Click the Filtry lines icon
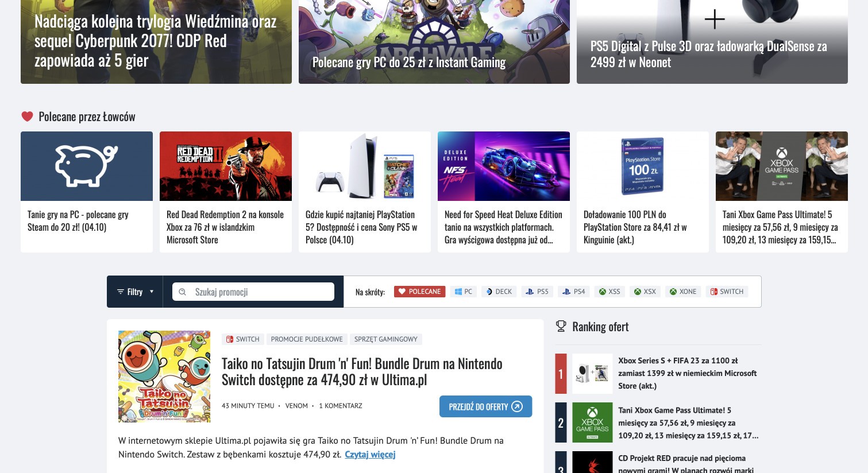 121,292
